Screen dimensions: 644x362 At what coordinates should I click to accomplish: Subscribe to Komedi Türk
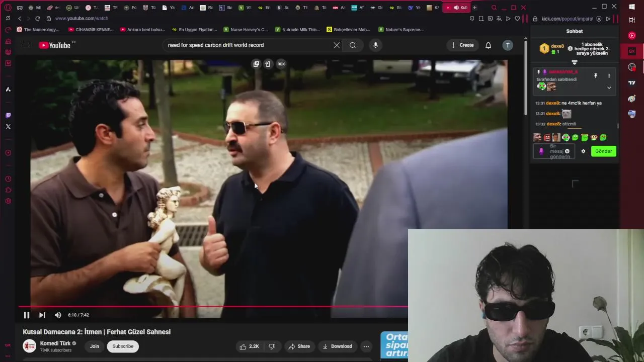coord(123,346)
